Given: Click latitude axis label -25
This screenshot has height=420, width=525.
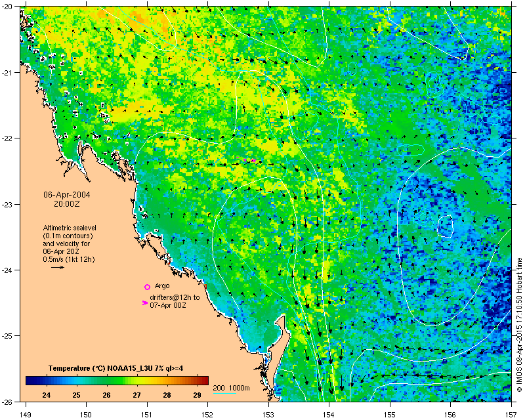Looking at the screenshot, I should (x=7, y=335).
